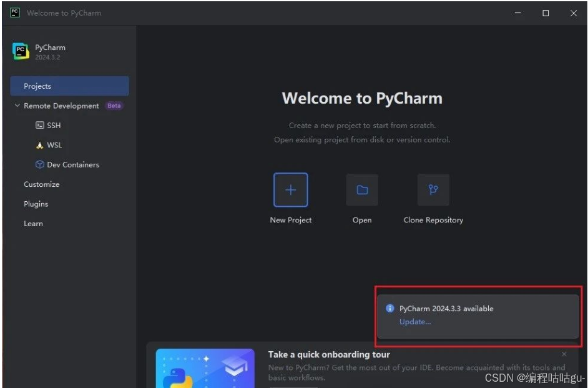Screen dimensions: 588x388
Task: Click the Dev Containers cube icon
Action: pos(40,164)
